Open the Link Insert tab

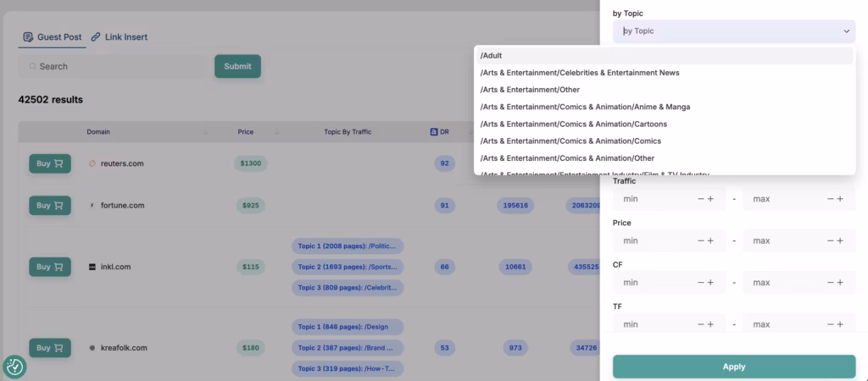pos(118,37)
